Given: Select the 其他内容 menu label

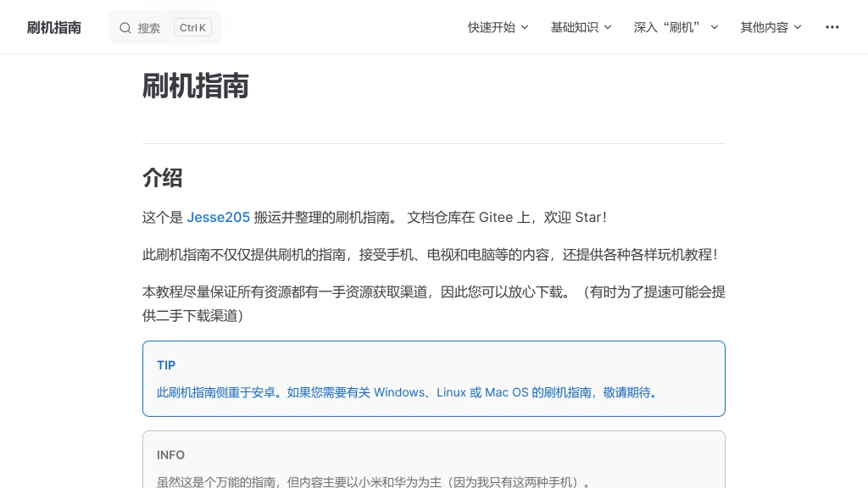Looking at the screenshot, I should pyautogui.click(x=764, y=27).
